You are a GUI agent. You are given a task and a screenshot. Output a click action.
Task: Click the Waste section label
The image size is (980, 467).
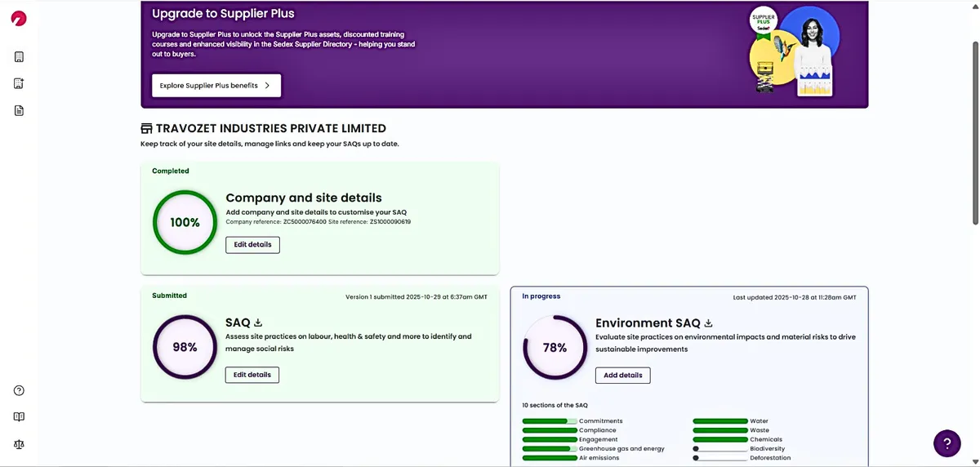(759, 430)
